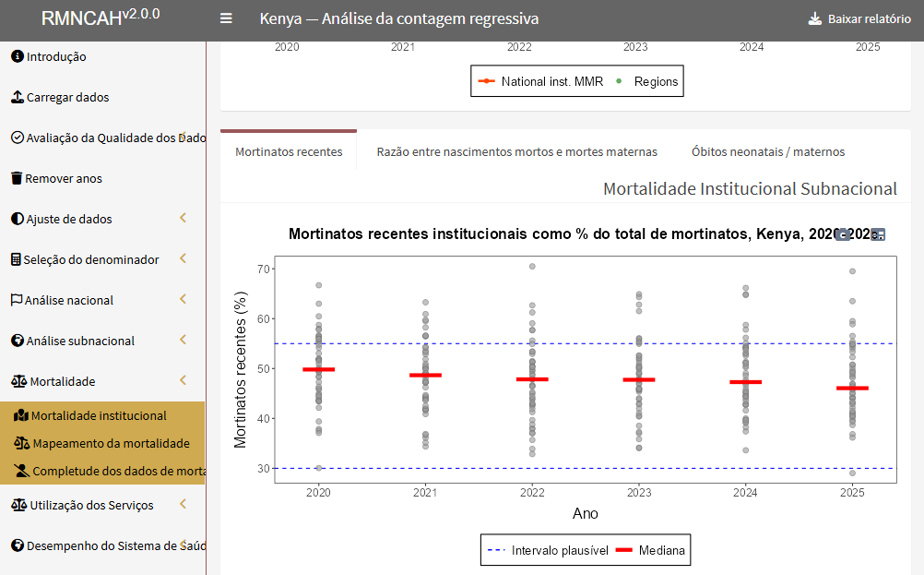Screen dimensions: 924x575
Task: Click the Ajuste de dados half-circle icon
Action: click(x=18, y=219)
